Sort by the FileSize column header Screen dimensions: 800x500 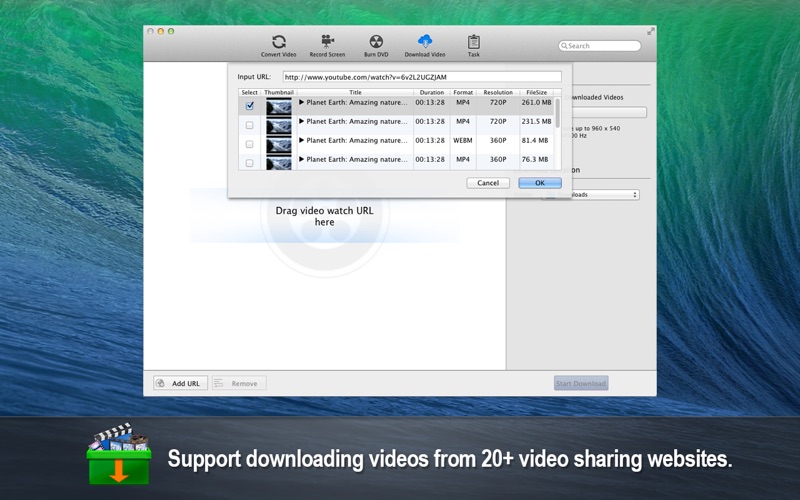pos(536,92)
